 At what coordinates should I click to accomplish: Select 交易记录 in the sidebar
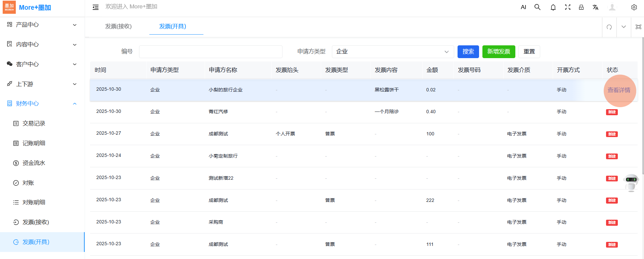pyautogui.click(x=34, y=124)
